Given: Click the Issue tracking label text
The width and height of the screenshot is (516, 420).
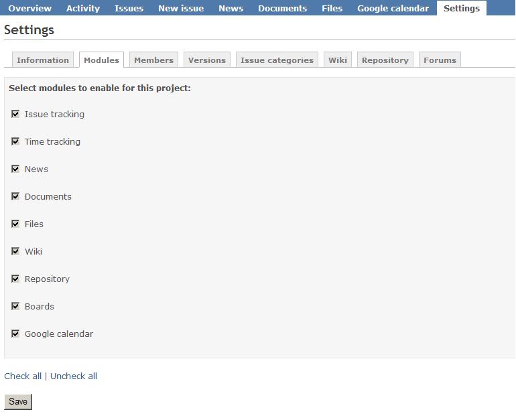Looking at the screenshot, I should click(x=55, y=114).
